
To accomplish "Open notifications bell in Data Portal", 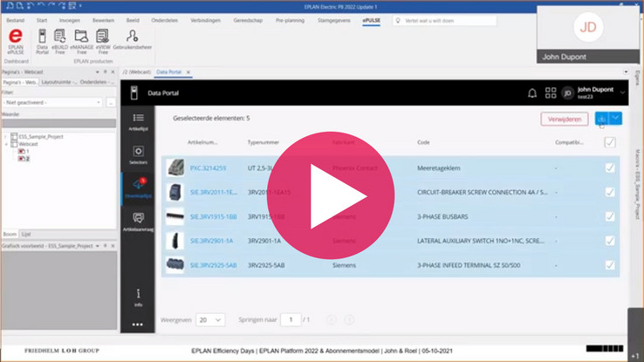I will click(x=532, y=93).
